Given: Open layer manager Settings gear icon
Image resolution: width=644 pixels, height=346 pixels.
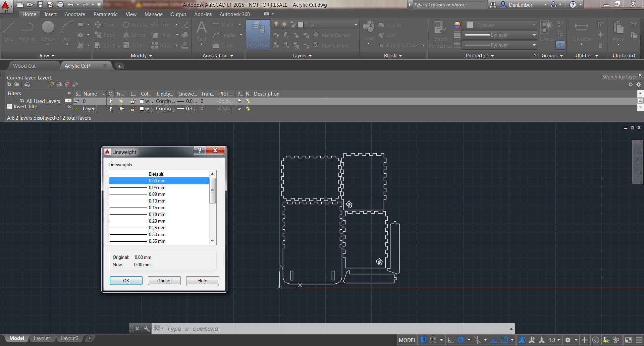Looking at the screenshot, I should pyautogui.click(x=638, y=84).
